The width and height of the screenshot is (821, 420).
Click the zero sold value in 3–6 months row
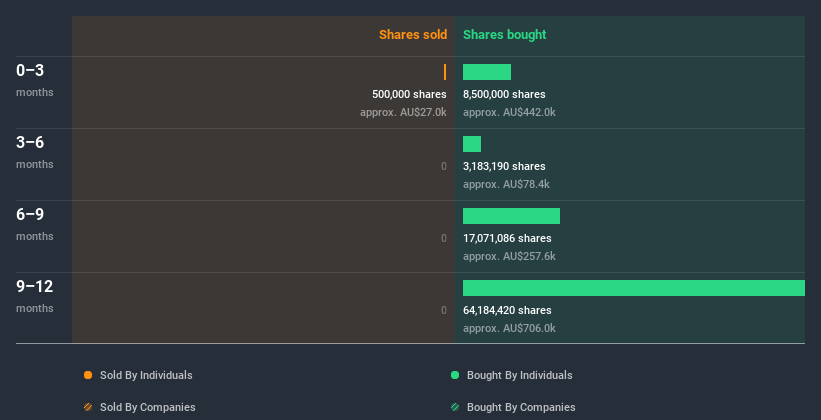(x=444, y=167)
